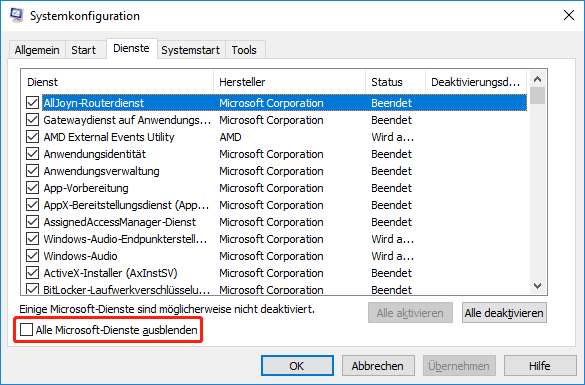Uncheck AppX-Bereitstellungsdienst checkbox
This screenshot has width=585, height=385.
point(32,205)
